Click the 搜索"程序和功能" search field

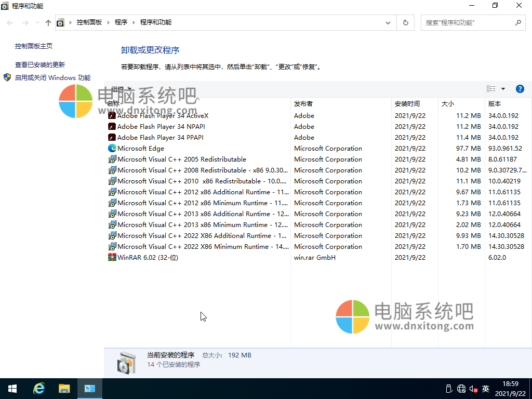(468, 23)
